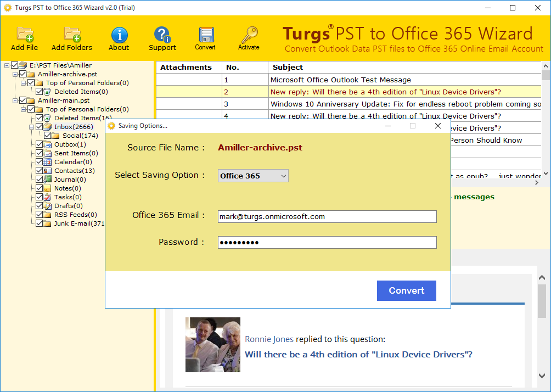
Task: Toggle the Junk E-mail checkbox
Action: [40, 223]
